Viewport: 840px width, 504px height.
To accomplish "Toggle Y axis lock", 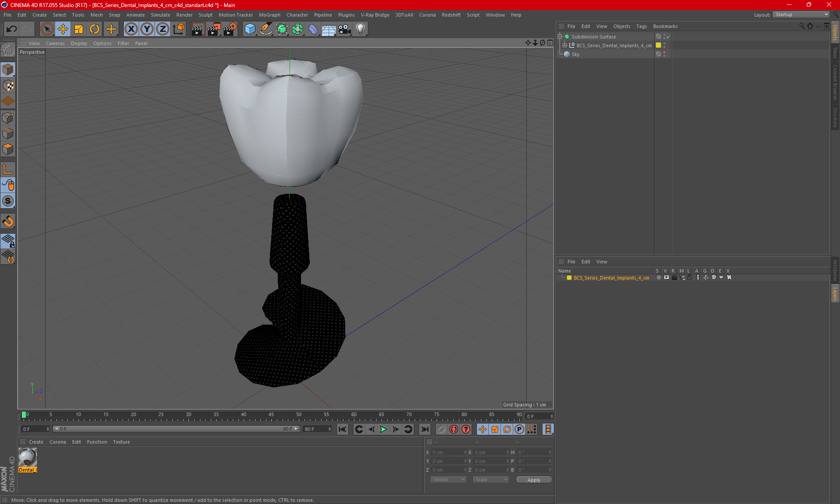I will pos(147,29).
